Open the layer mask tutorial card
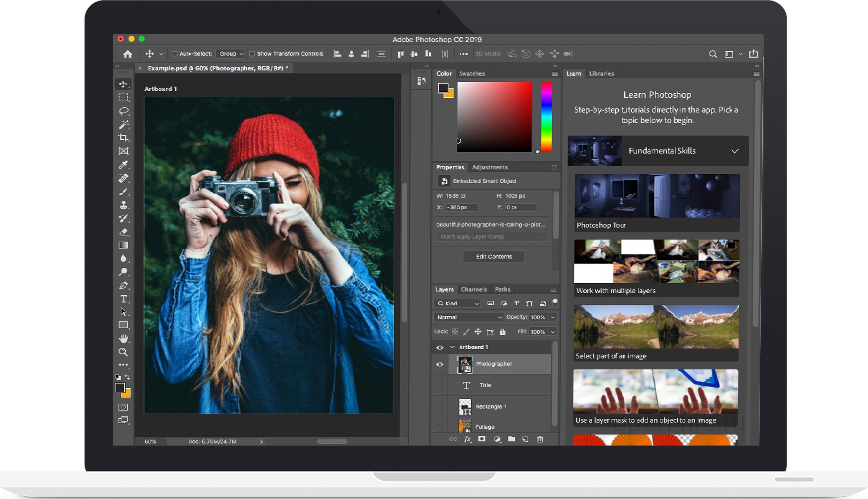 click(657, 398)
